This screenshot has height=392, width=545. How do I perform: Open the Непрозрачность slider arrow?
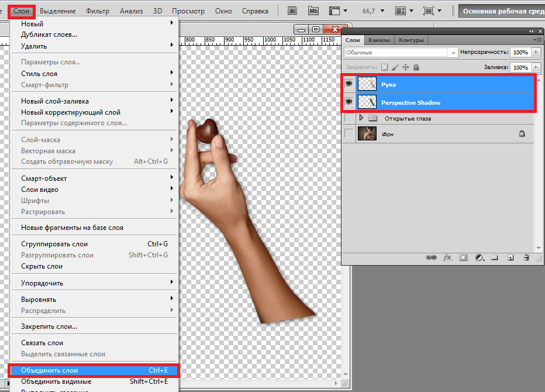tap(536, 52)
